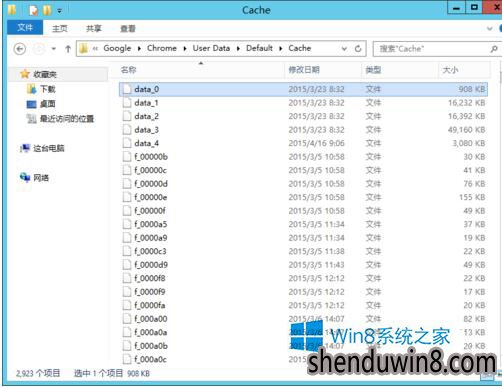Click the properties quick access icon
This screenshot has height=388, width=502.
click(x=33, y=11)
